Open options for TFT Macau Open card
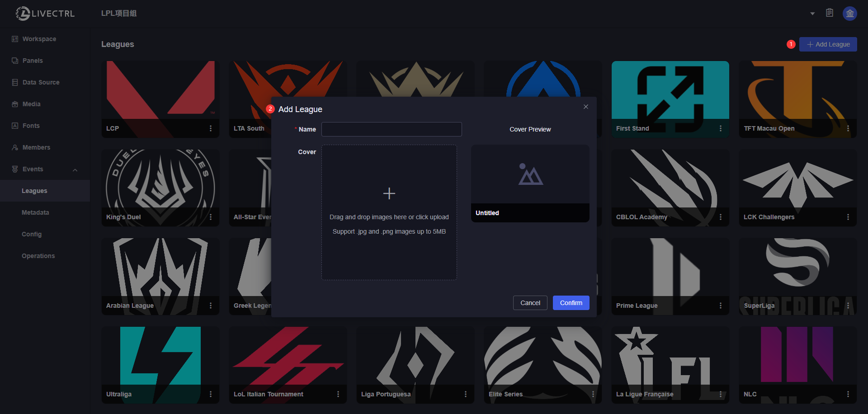The width and height of the screenshot is (868, 414). point(848,128)
